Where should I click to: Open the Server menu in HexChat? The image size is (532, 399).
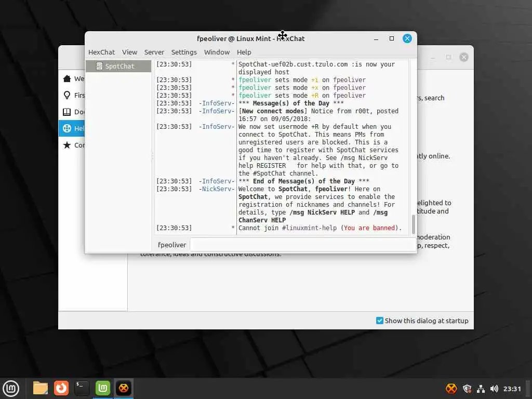click(154, 52)
